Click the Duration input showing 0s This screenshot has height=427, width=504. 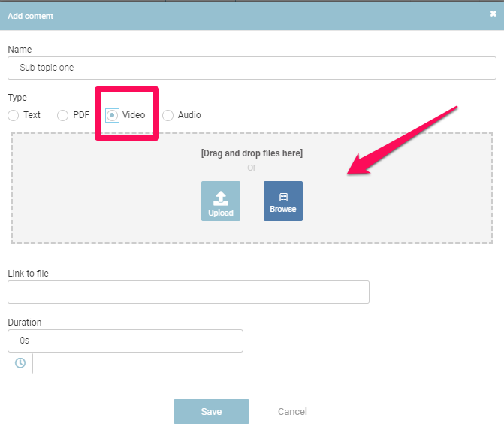(x=125, y=341)
